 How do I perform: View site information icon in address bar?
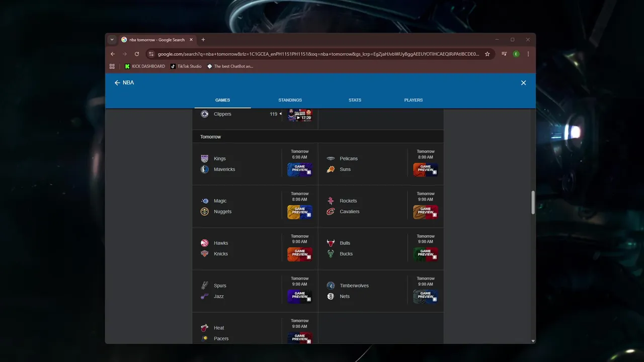click(151, 54)
